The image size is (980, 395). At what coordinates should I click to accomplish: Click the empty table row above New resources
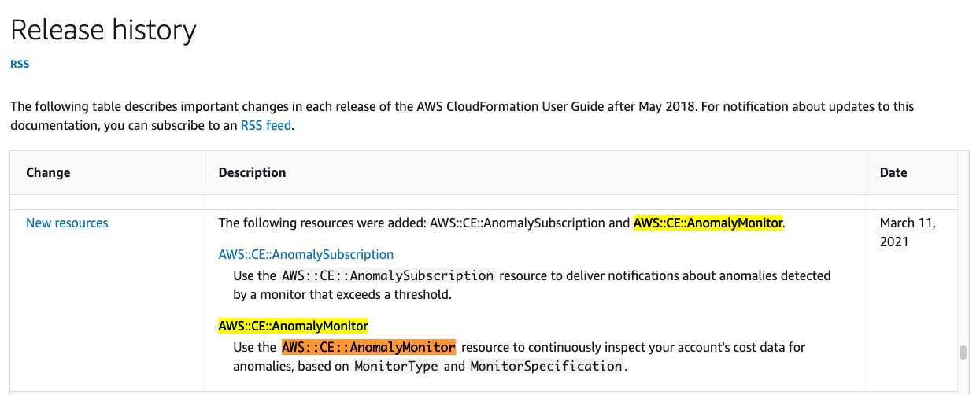coord(484,202)
